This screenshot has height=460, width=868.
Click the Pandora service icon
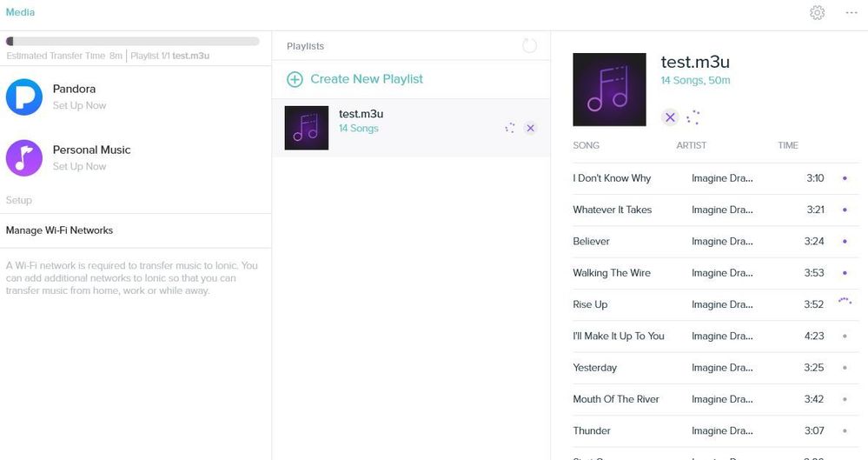24,97
